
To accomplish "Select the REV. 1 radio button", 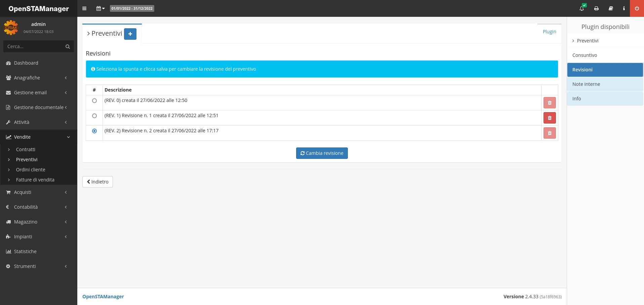I will coord(94,116).
